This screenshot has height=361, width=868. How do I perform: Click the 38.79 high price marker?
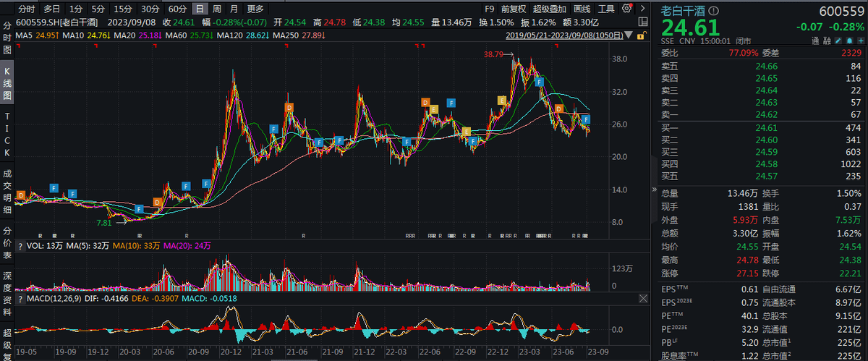point(495,54)
